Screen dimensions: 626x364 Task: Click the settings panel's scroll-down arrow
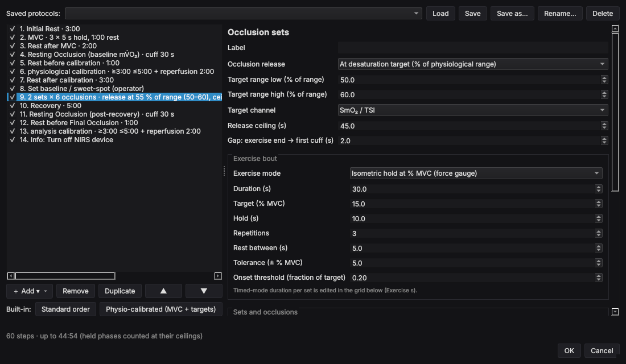click(x=615, y=312)
